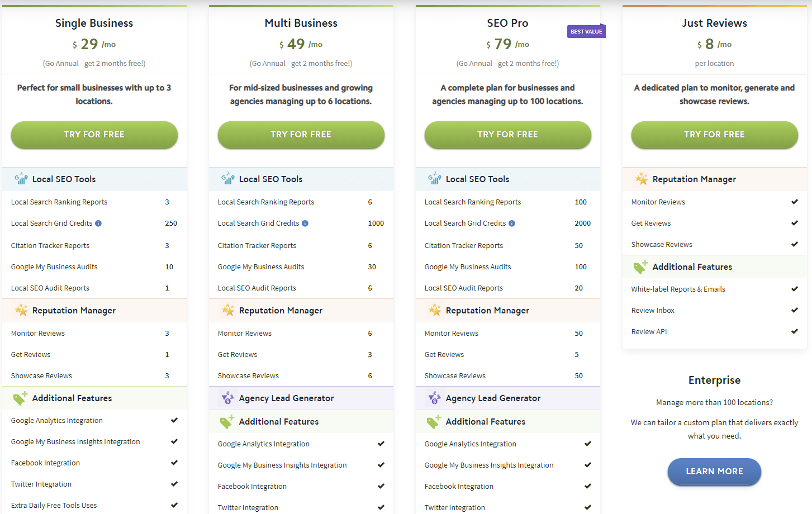This screenshot has width=812, height=514.
Task: Select the Reputation Manager header in Single Business
Action: point(74,311)
